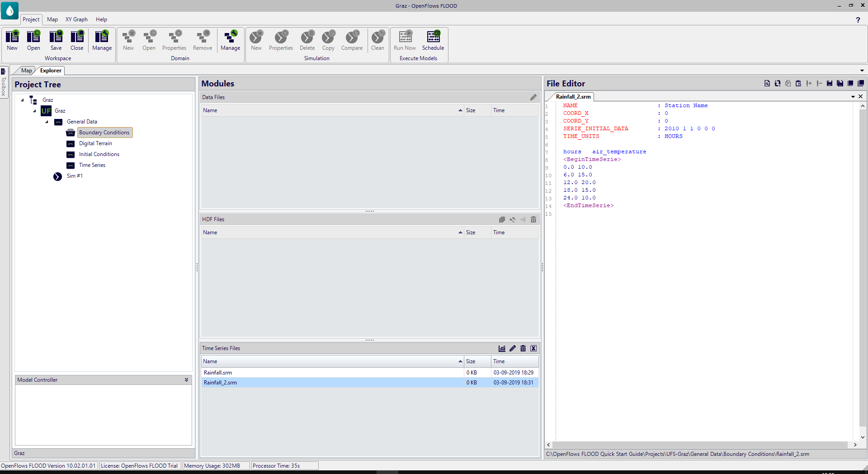Click the help question mark icon
Screen dimensions: 868x474
pyautogui.click(x=858, y=20)
